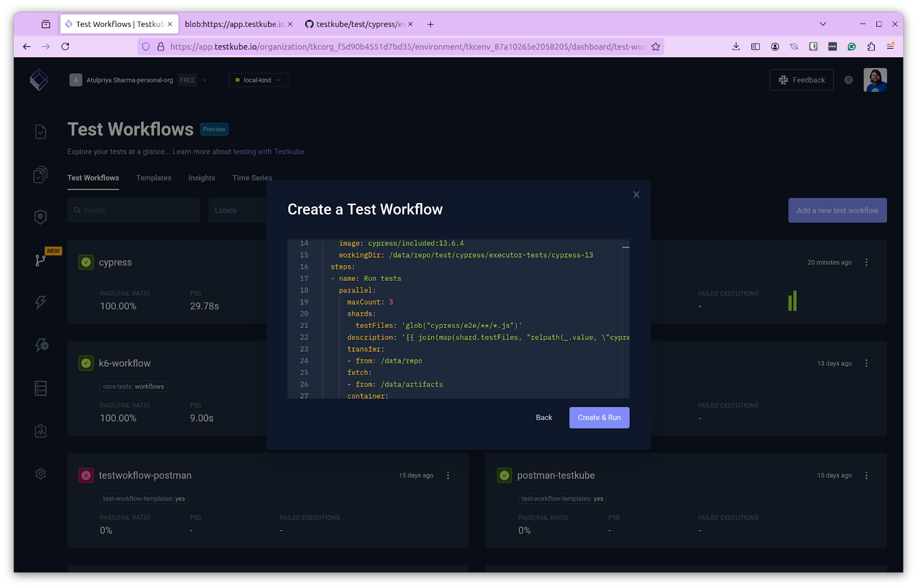This screenshot has height=588, width=917.
Task: Click the help question mark icon
Action: [848, 80]
